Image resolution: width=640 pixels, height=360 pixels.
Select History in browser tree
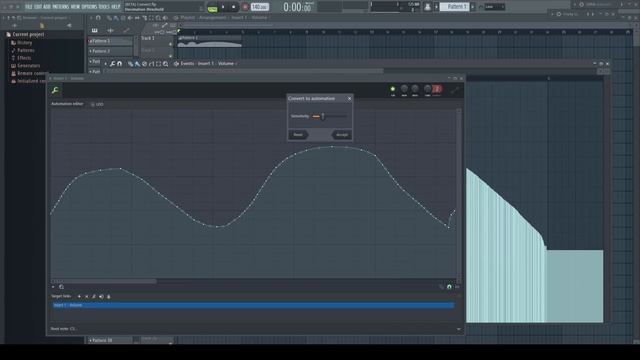click(x=24, y=42)
